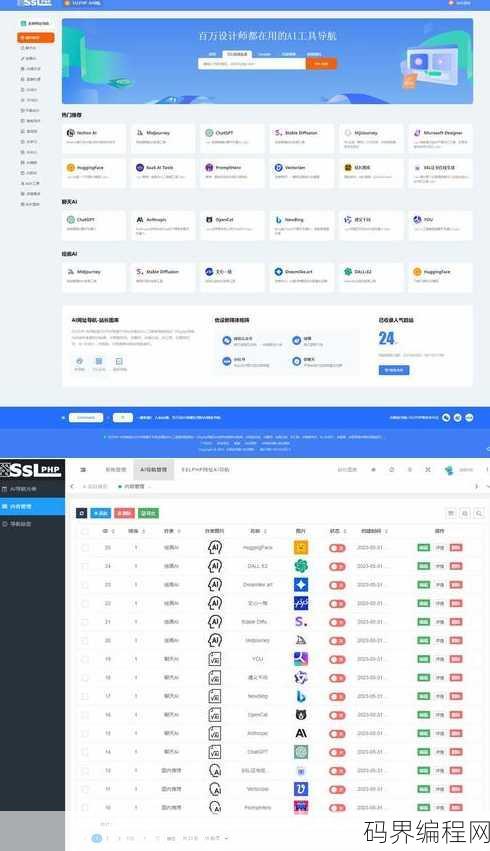Toggle status switch in Dreamlike.art row
The image size is (490, 851).
337,585
